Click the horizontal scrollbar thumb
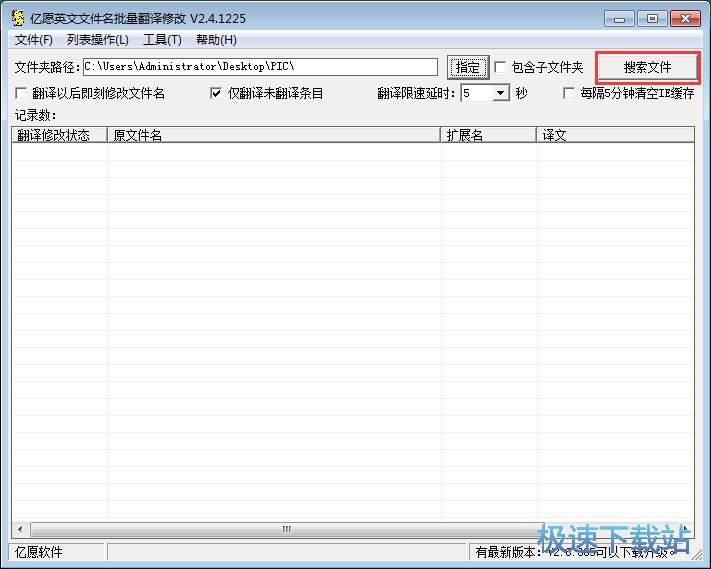Viewport: 711px width, 569px height. pos(286,529)
